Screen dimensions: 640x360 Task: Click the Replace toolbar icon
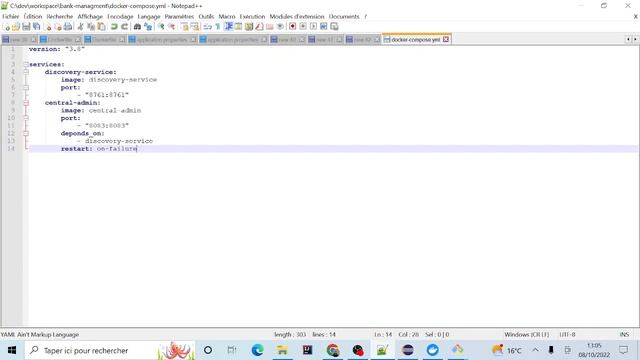pos(148,27)
